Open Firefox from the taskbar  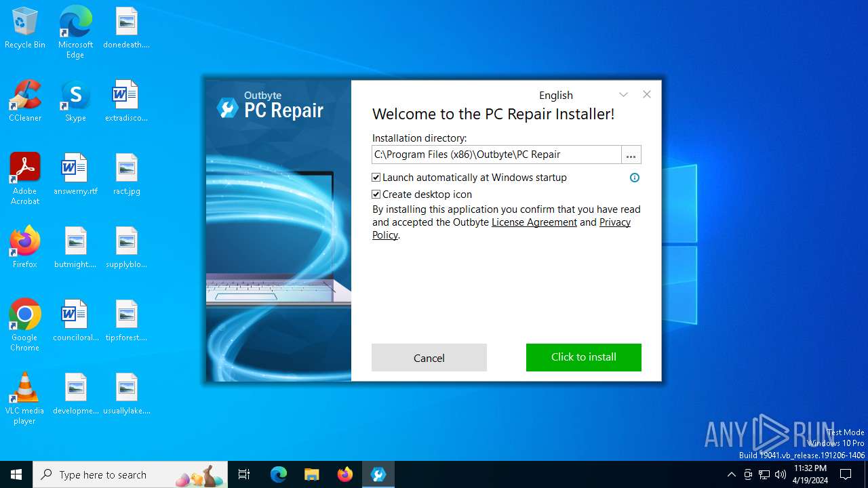(x=345, y=474)
